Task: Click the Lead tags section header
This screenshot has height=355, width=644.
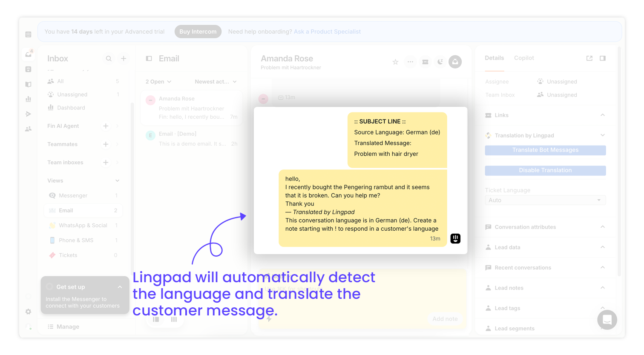Action: 545,308
